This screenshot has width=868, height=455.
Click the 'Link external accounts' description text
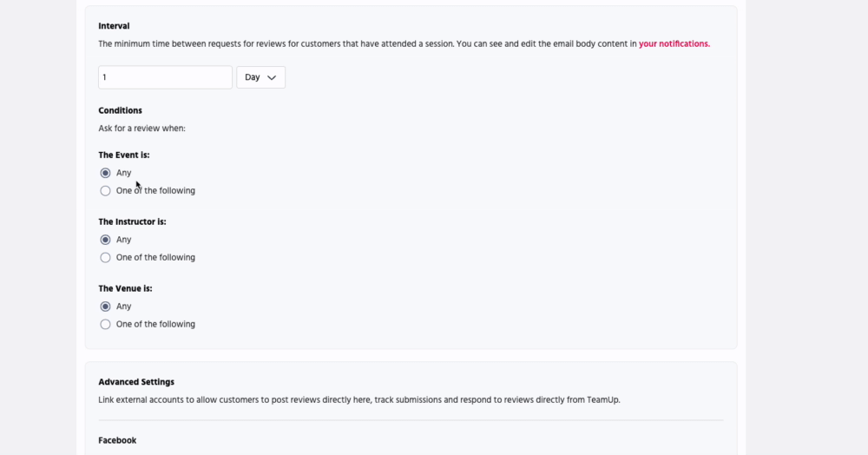[358, 400]
